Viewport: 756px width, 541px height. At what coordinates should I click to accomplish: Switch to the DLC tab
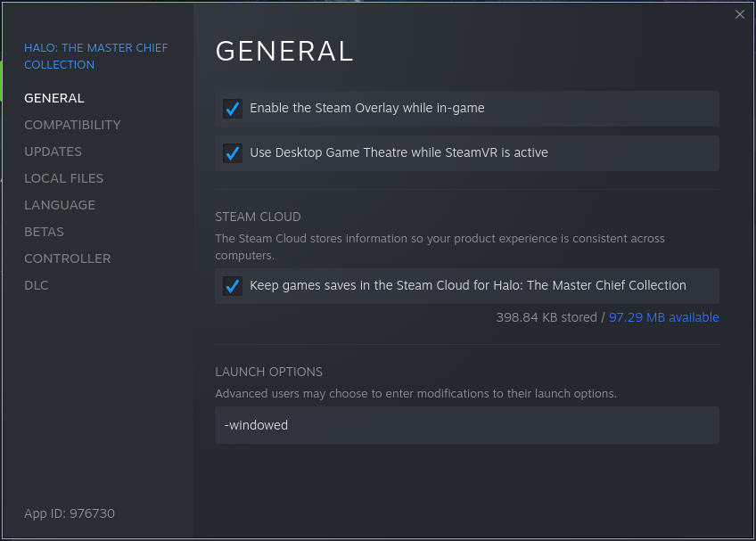(37, 285)
